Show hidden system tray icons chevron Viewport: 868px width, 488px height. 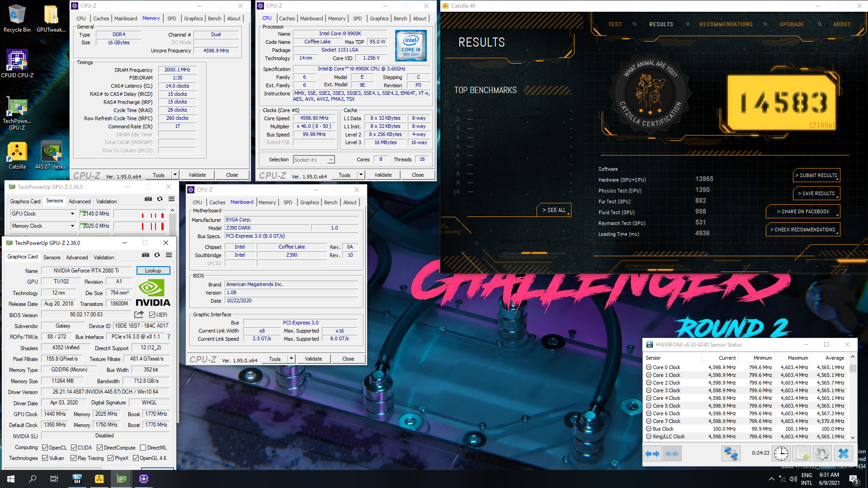pos(772,479)
